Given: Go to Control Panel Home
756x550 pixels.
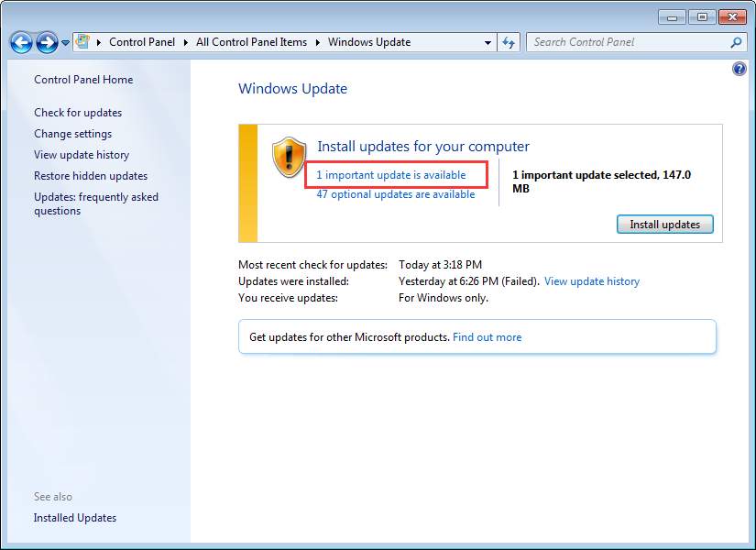Looking at the screenshot, I should [83, 80].
